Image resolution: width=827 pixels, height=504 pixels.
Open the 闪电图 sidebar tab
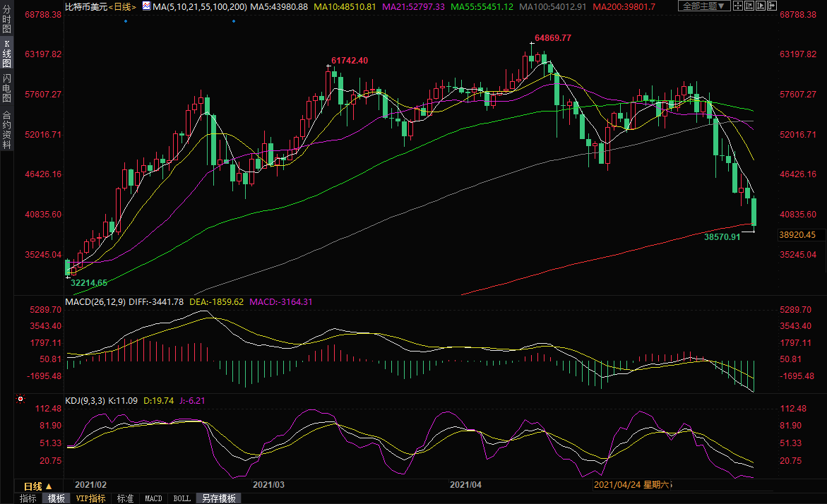(x=7, y=88)
